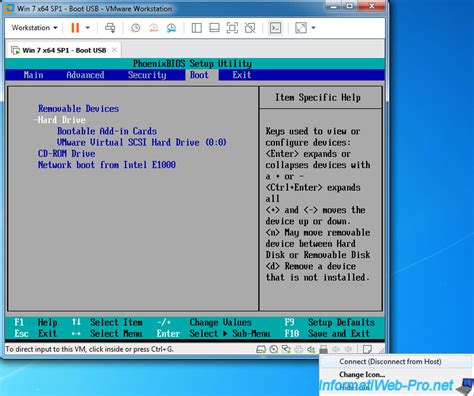Image resolution: width=474 pixels, height=396 pixels.
Task: Click the stretch guest display icon
Action: point(301,28)
